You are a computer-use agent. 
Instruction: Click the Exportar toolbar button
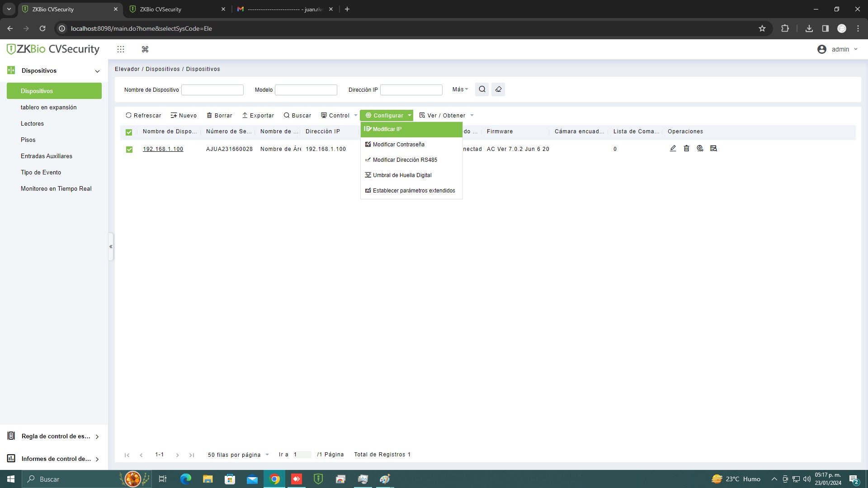258,115
